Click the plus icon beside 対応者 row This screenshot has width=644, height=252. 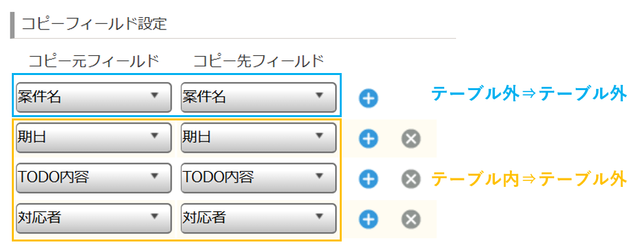pos(369,218)
